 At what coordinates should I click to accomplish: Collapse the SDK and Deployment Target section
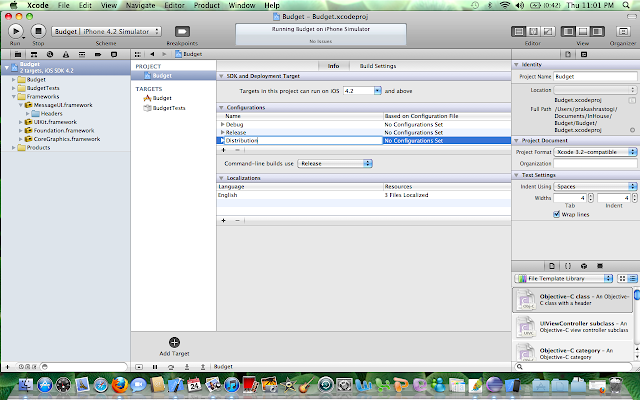click(221, 76)
